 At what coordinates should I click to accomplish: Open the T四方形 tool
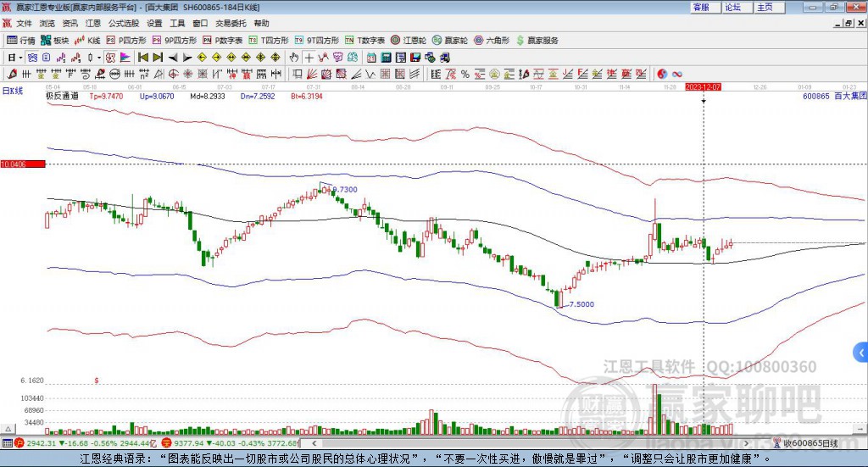coord(269,41)
